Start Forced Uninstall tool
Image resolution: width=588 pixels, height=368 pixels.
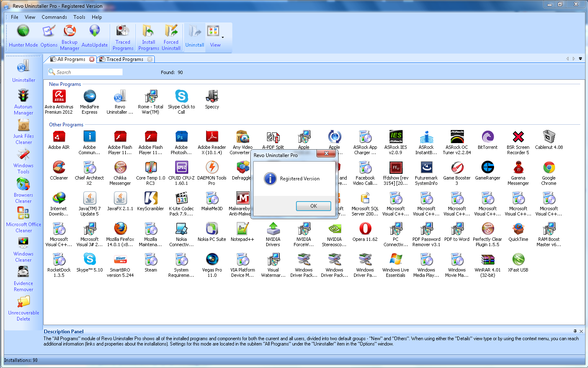pos(171,37)
